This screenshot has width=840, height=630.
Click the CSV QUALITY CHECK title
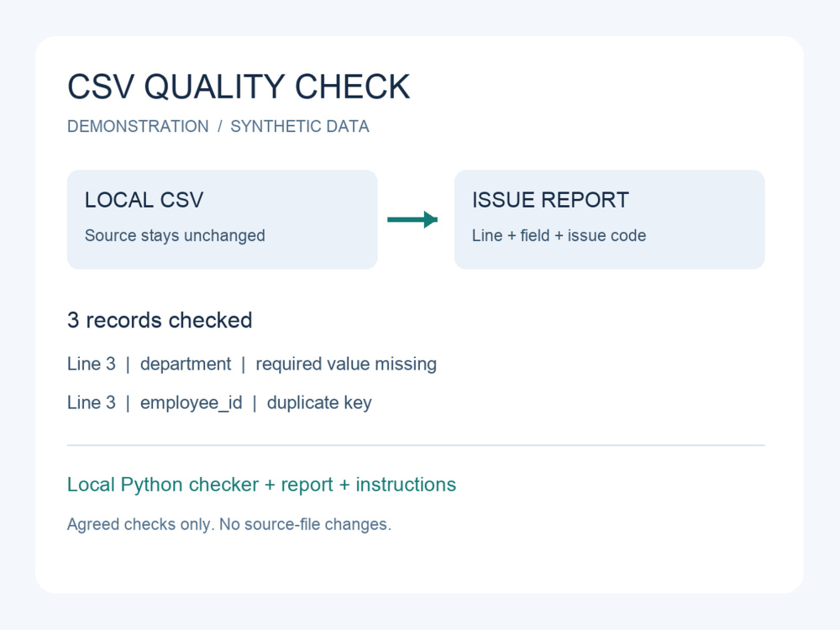pos(239,87)
